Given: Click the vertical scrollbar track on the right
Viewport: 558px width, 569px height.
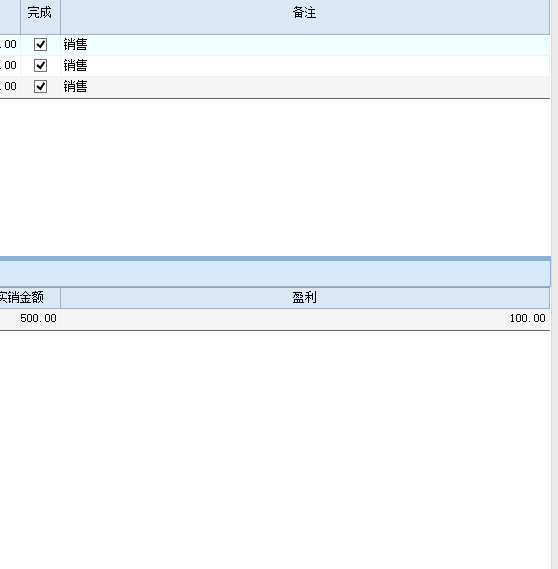Looking at the screenshot, I should pyautogui.click(x=554, y=284).
